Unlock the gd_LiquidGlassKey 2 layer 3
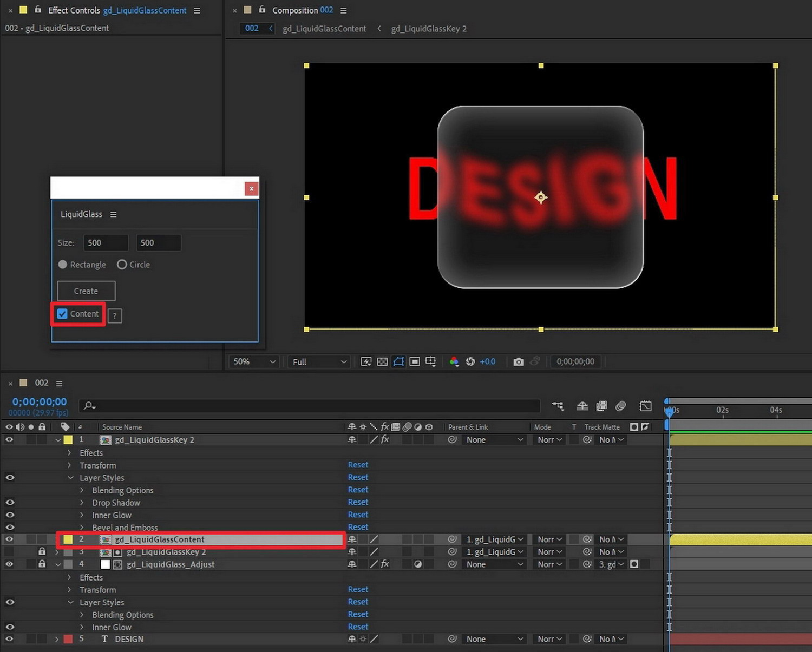 (42, 552)
